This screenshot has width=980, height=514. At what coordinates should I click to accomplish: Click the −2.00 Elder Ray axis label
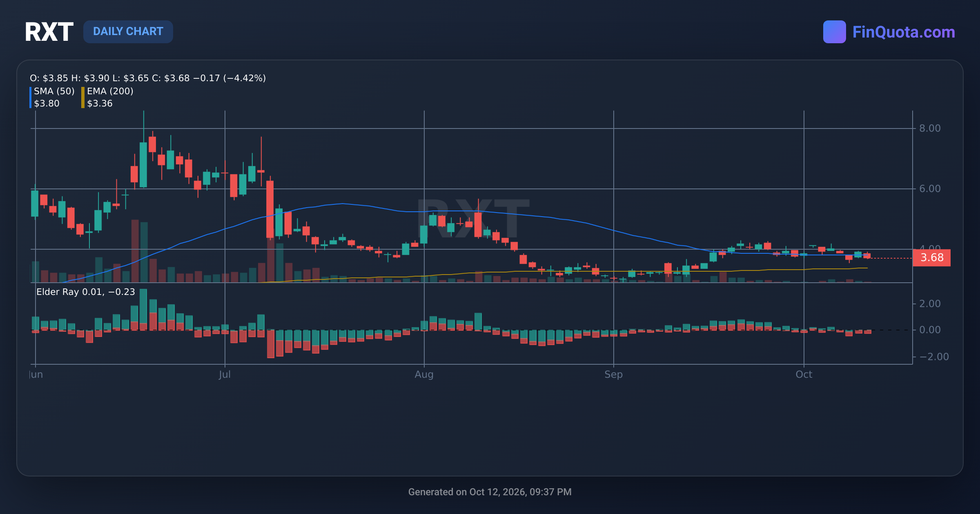(934, 357)
